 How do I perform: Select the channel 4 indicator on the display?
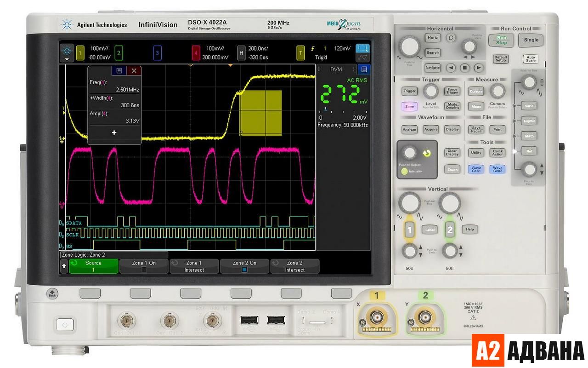pos(196,53)
